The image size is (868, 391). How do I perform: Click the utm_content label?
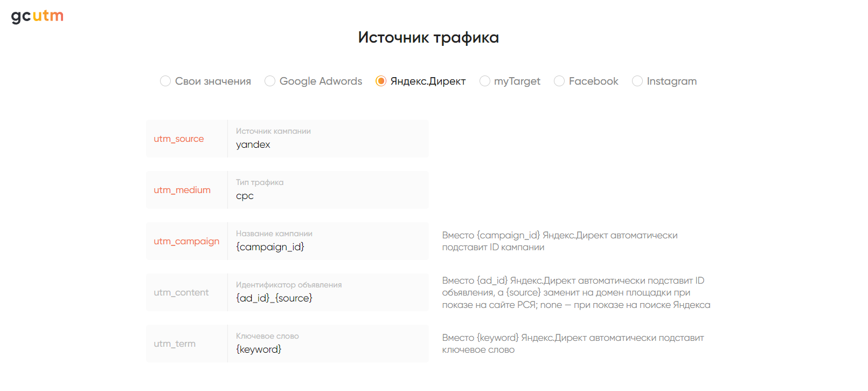(181, 292)
